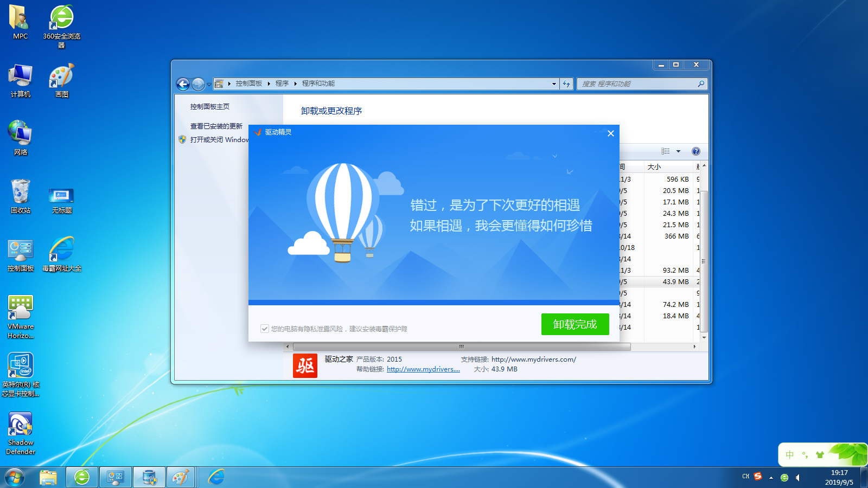Sort programs by the 大小 column
The width and height of the screenshot is (868, 488).
coord(668,167)
